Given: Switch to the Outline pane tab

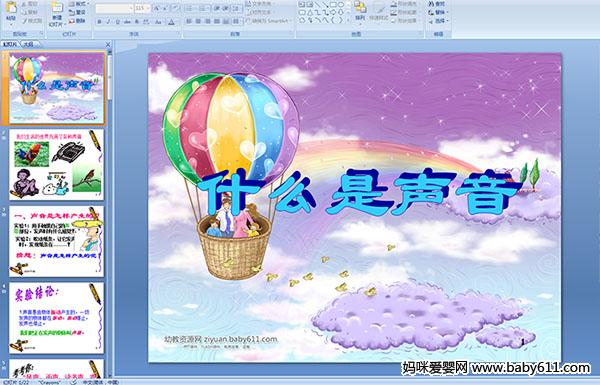Looking at the screenshot, I should point(28,44).
